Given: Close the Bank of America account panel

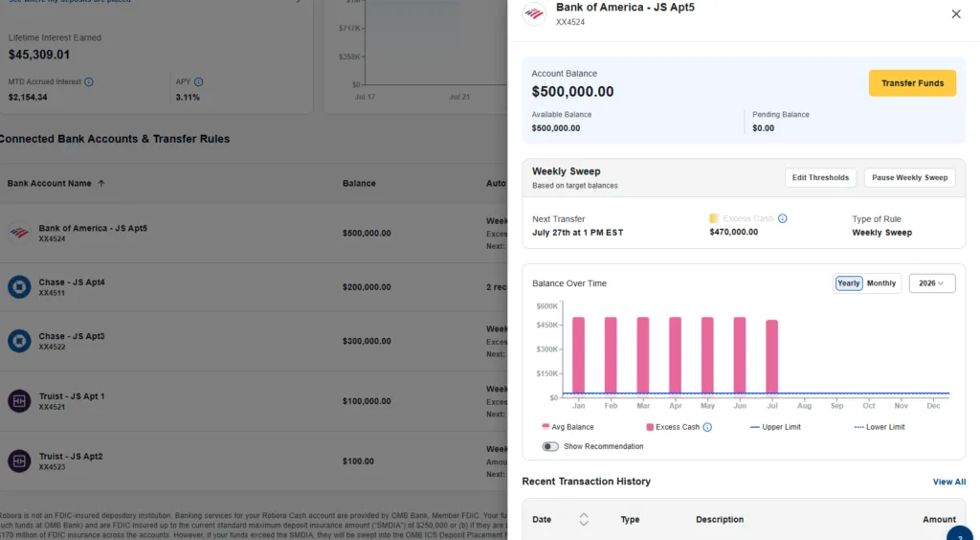Looking at the screenshot, I should pos(956,13).
